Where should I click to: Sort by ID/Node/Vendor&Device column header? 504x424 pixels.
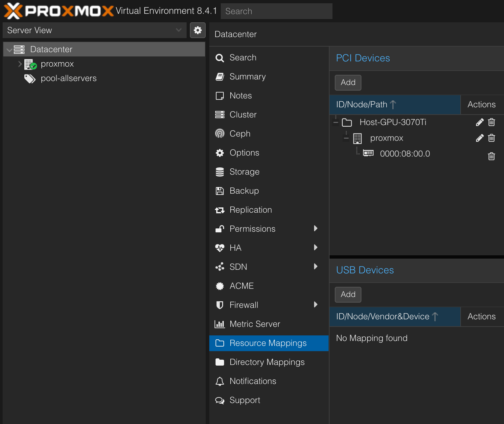coord(395,317)
